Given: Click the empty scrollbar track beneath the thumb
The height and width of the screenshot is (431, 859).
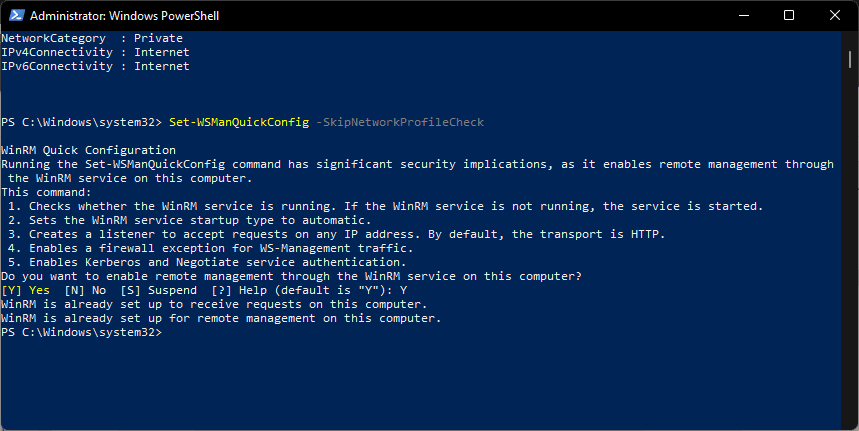Looking at the screenshot, I should coord(850,246).
